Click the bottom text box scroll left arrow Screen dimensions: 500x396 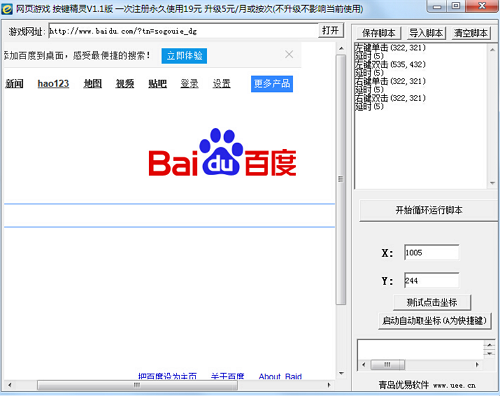click(x=364, y=365)
